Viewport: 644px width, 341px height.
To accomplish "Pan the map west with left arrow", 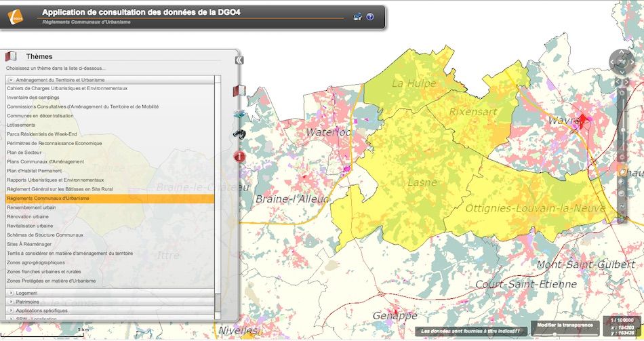I will [x=612, y=62].
